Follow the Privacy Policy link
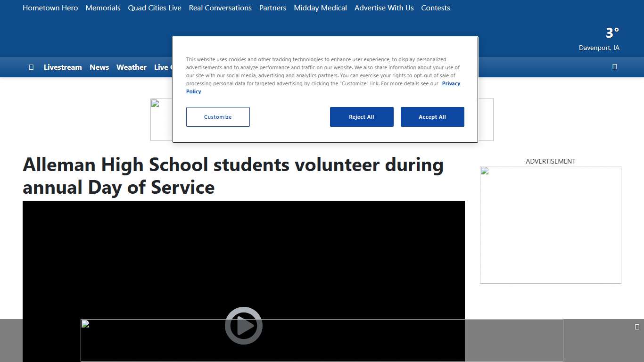644x362 pixels. pyautogui.click(x=451, y=83)
